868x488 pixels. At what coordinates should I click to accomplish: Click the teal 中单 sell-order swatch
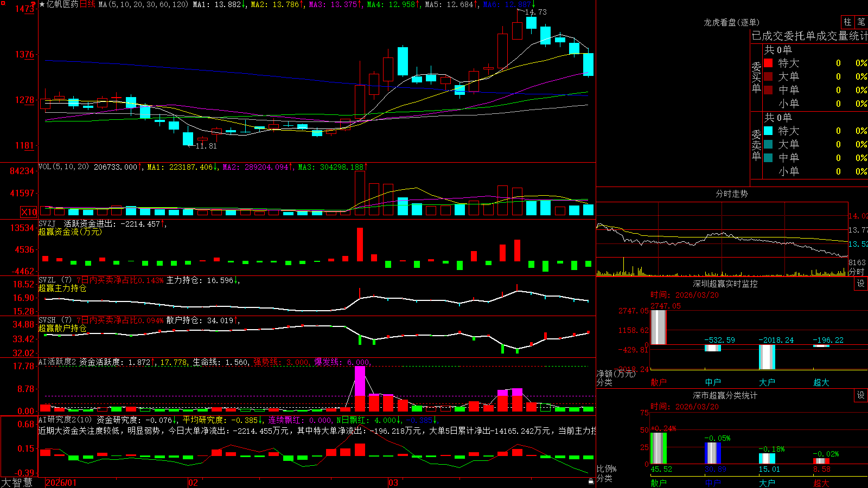(x=768, y=158)
